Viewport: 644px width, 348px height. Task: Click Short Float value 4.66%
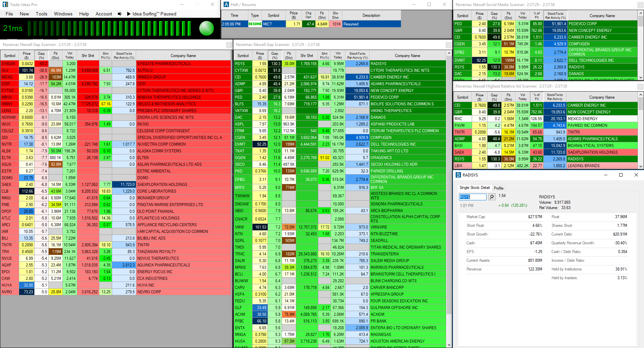[x=537, y=226]
